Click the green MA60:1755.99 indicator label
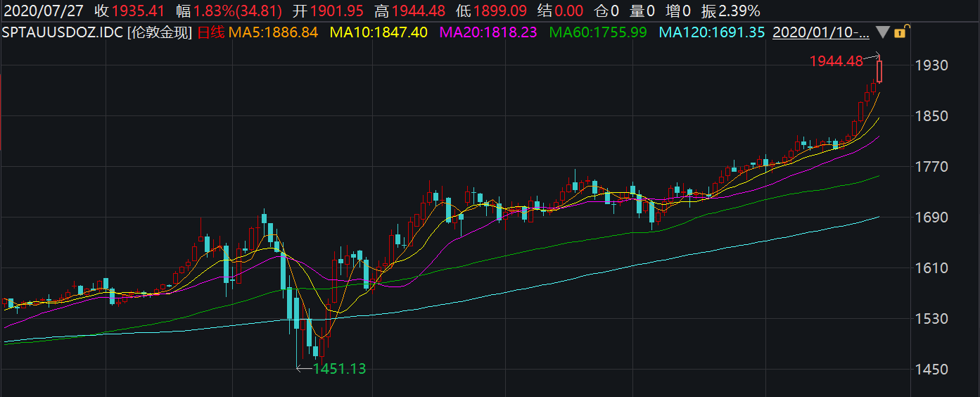This screenshot has height=397, width=980. point(597,32)
